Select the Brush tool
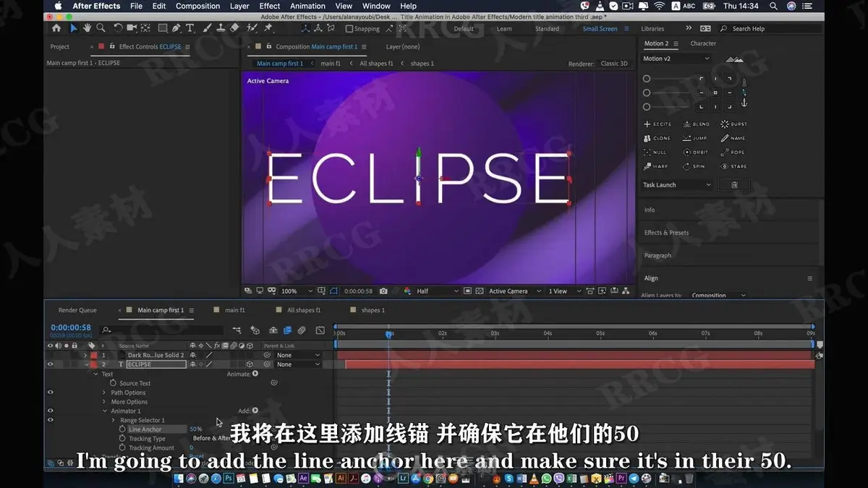The height and width of the screenshot is (488, 868). click(207, 28)
